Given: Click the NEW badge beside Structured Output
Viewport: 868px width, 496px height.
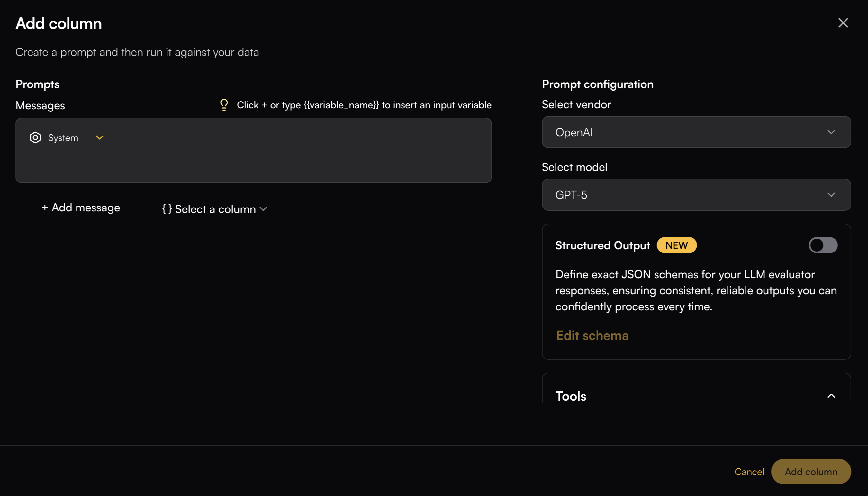Looking at the screenshot, I should click(x=676, y=245).
